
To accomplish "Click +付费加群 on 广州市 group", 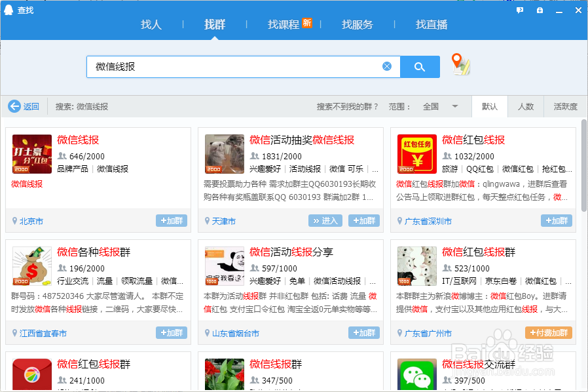I will (549, 332).
